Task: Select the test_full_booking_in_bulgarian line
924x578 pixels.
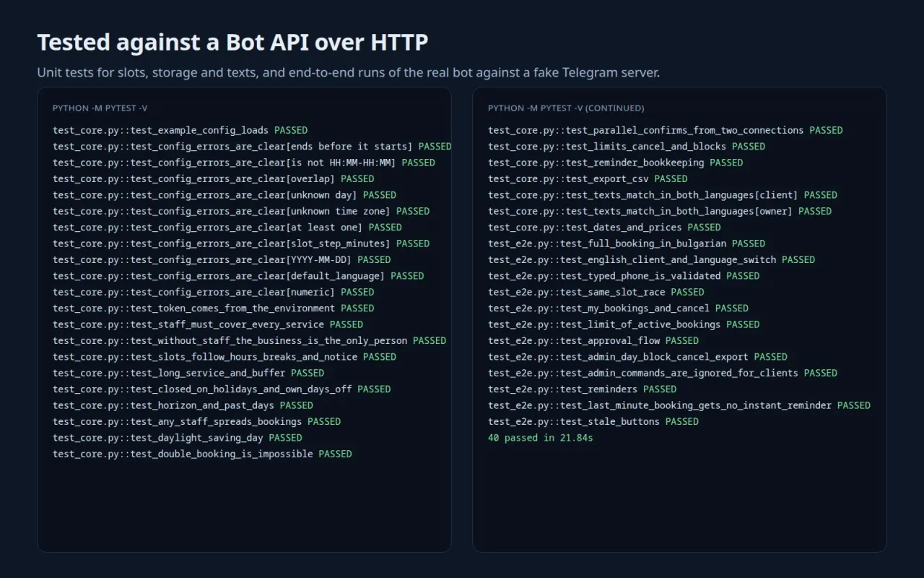Action: [627, 243]
